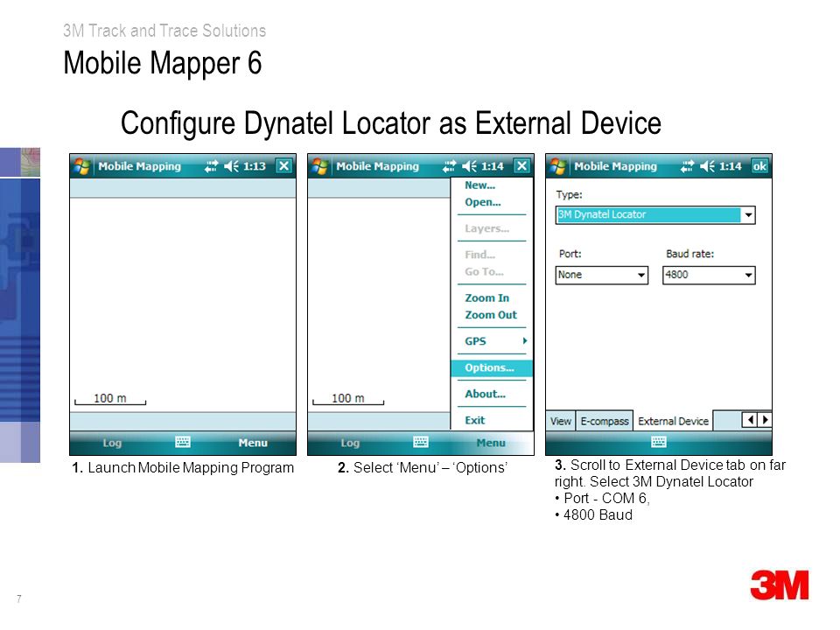Expand the GPS submenu arrow
Image resolution: width=840 pixels, height=630 pixels.
click(x=525, y=340)
